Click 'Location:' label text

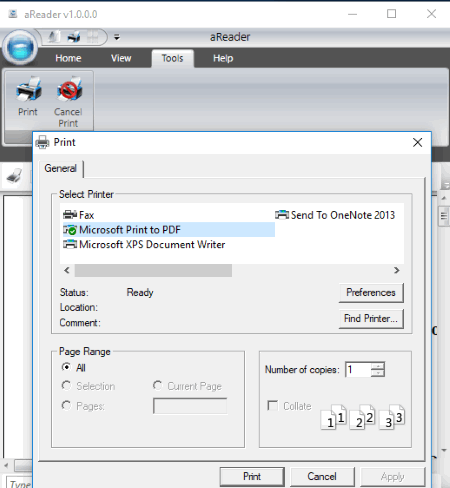pyautogui.click(x=79, y=307)
